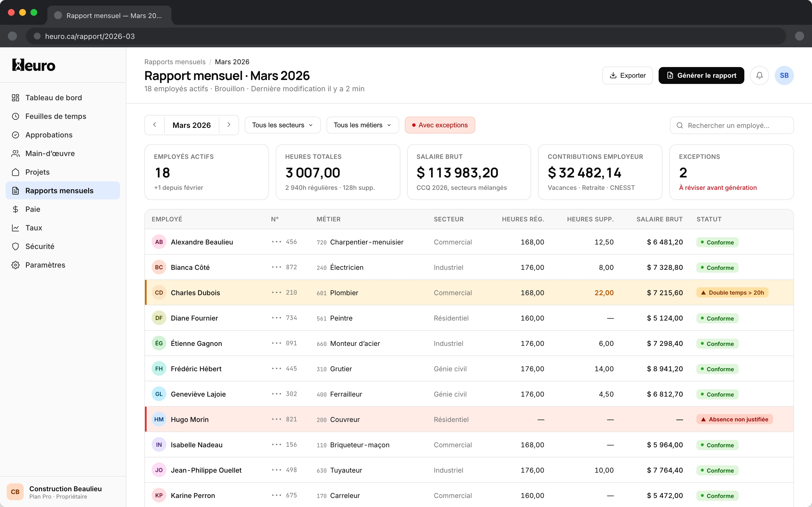Click the Exporter button
This screenshot has height=507, width=812.
[627, 75]
